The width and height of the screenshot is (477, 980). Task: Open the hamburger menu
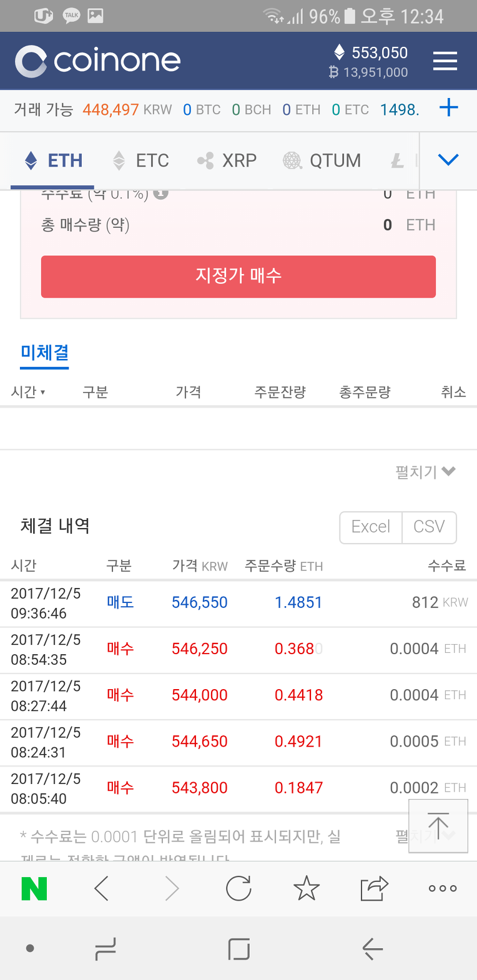445,61
